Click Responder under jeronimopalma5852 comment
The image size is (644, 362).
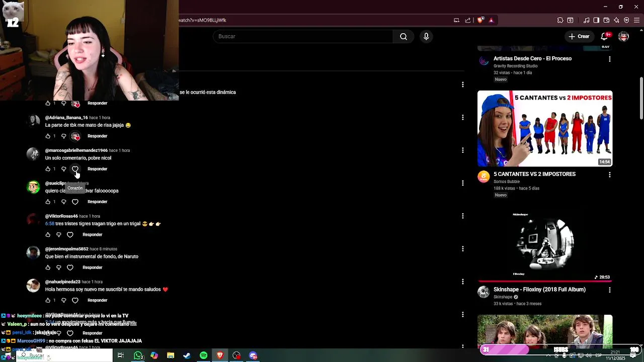click(x=92, y=267)
